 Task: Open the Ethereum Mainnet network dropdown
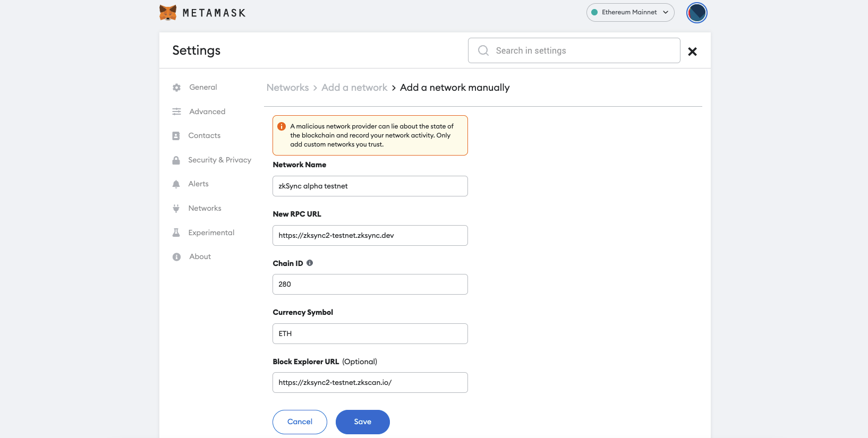coord(630,12)
